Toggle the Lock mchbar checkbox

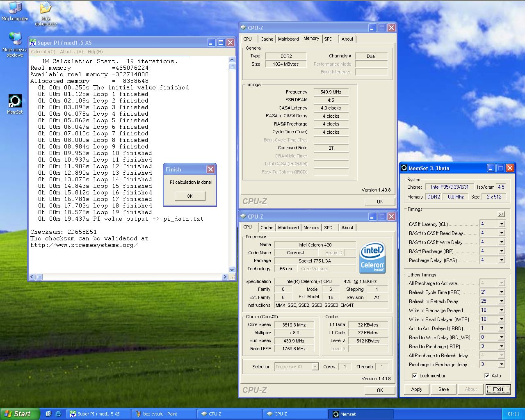415,376
